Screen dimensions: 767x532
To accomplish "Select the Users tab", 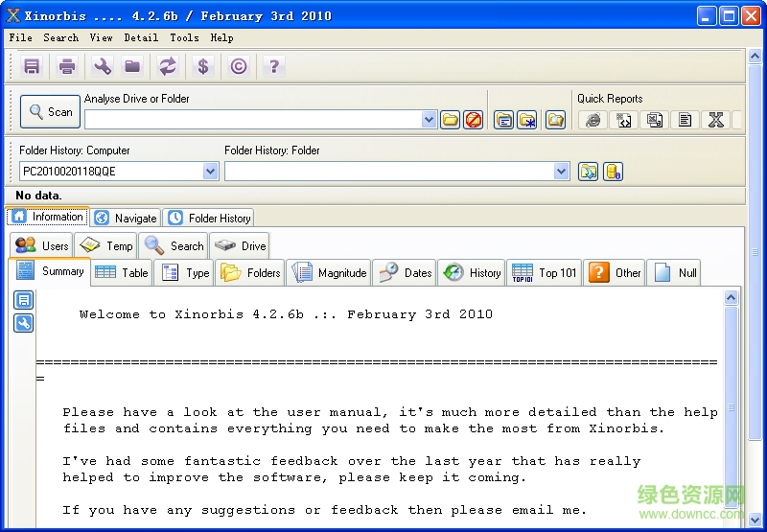I will [x=41, y=246].
